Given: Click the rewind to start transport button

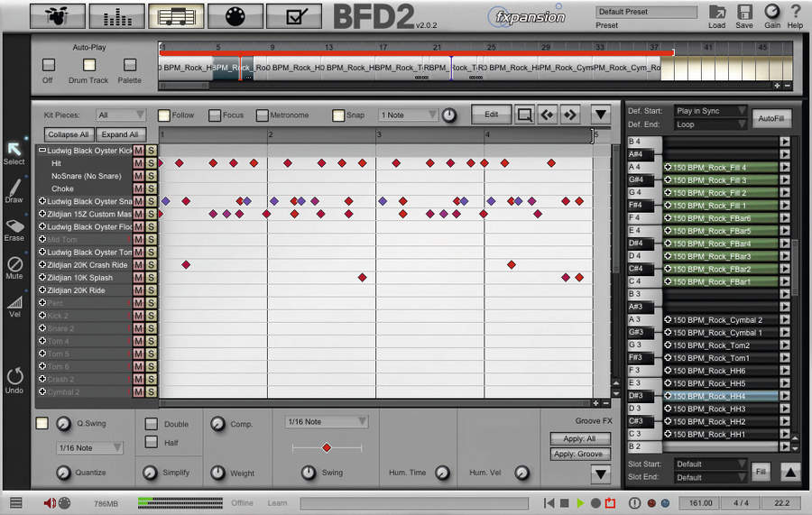Looking at the screenshot, I should pyautogui.click(x=549, y=503).
